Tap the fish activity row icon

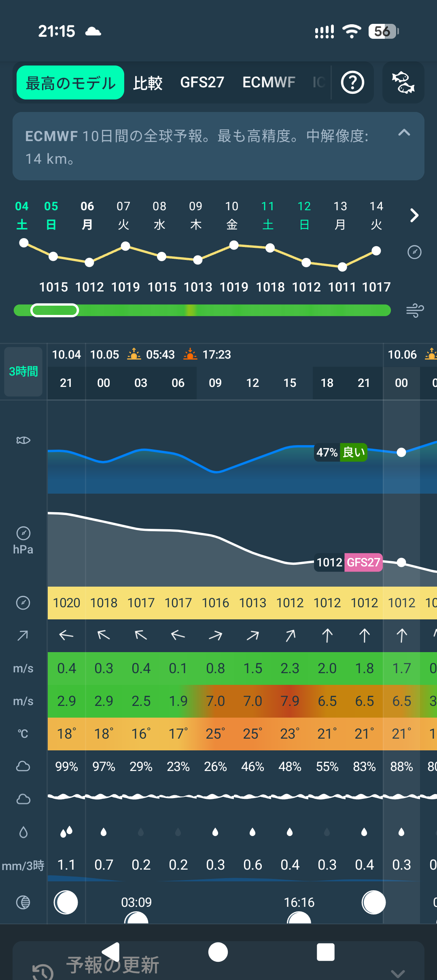tap(23, 440)
